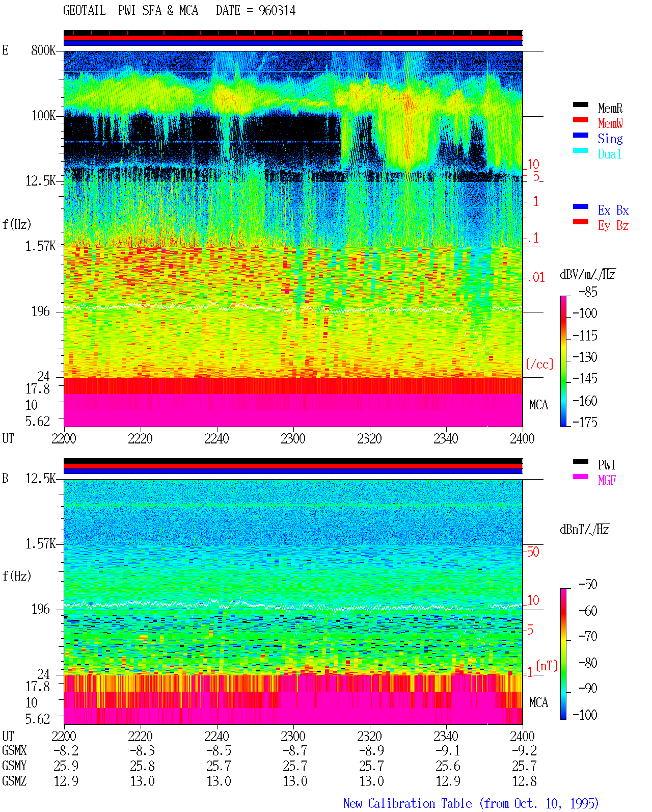The height and width of the screenshot is (812, 652).
Task: Click the cyan Dual legend swatch
Action: pos(581,150)
